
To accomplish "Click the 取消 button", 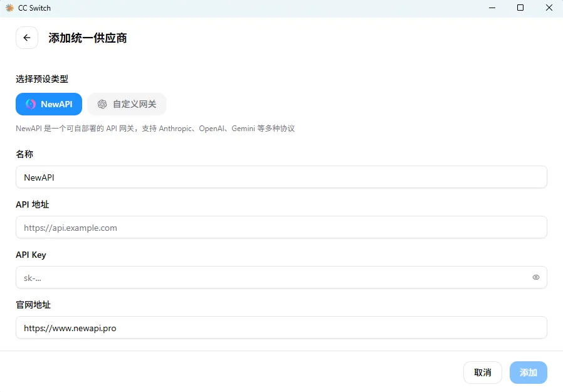I will [x=483, y=373].
